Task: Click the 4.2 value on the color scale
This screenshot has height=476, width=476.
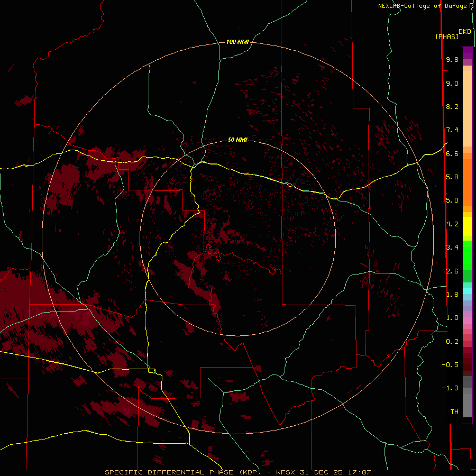Action: pyautogui.click(x=452, y=224)
